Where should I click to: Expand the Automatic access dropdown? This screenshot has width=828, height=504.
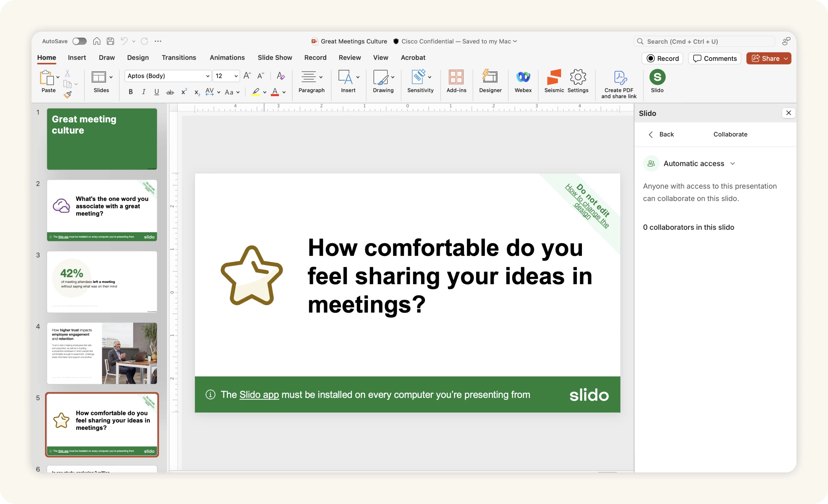coord(732,164)
